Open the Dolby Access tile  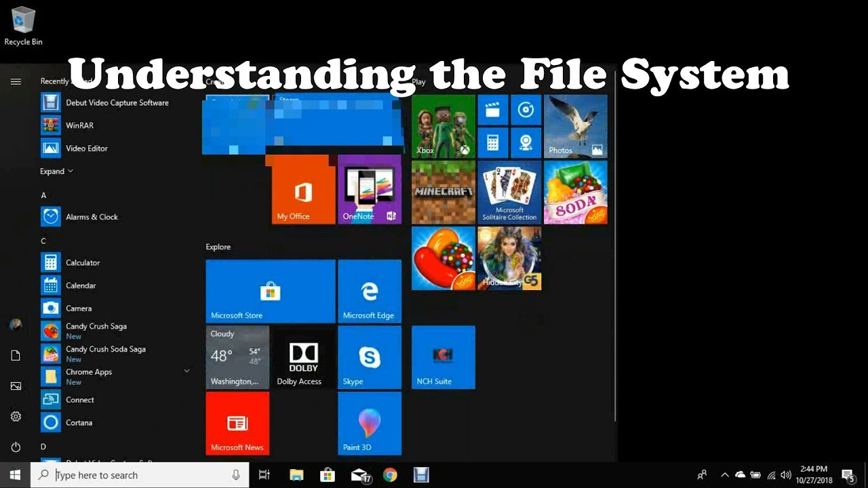click(x=304, y=357)
